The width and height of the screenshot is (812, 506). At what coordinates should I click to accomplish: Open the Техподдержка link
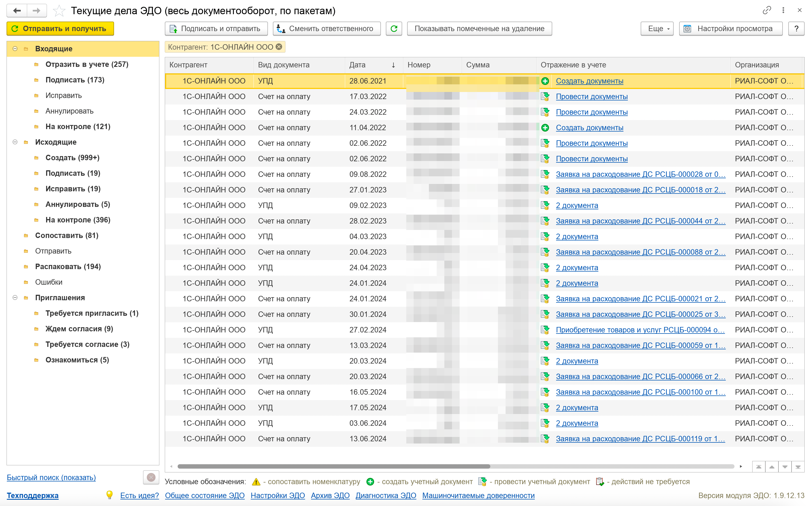[x=32, y=495]
